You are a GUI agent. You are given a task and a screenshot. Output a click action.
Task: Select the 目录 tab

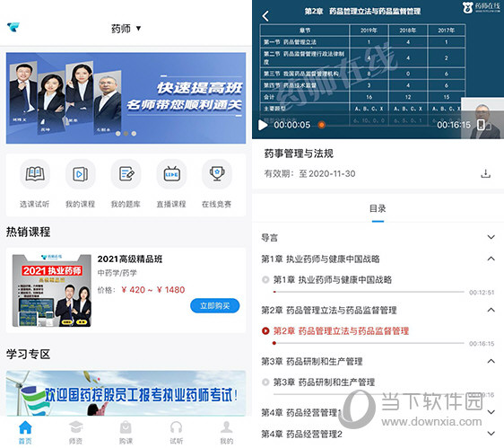tap(378, 208)
